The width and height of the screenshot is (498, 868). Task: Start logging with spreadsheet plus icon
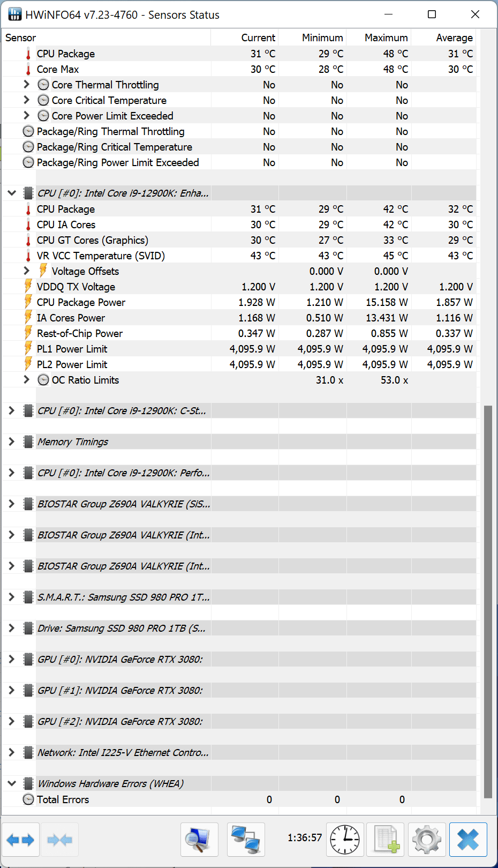coord(386,840)
